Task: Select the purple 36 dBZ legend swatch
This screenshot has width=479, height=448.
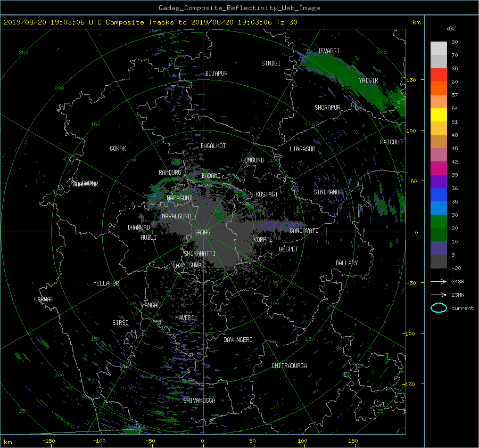Action: click(x=439, y=181)
